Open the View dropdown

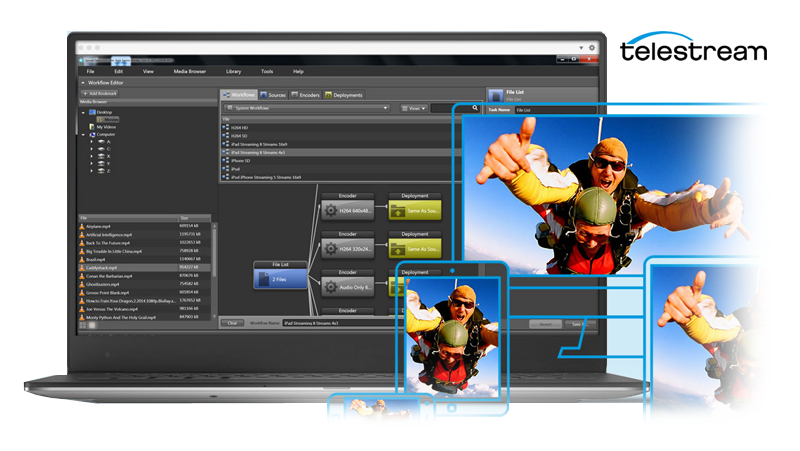413,108
